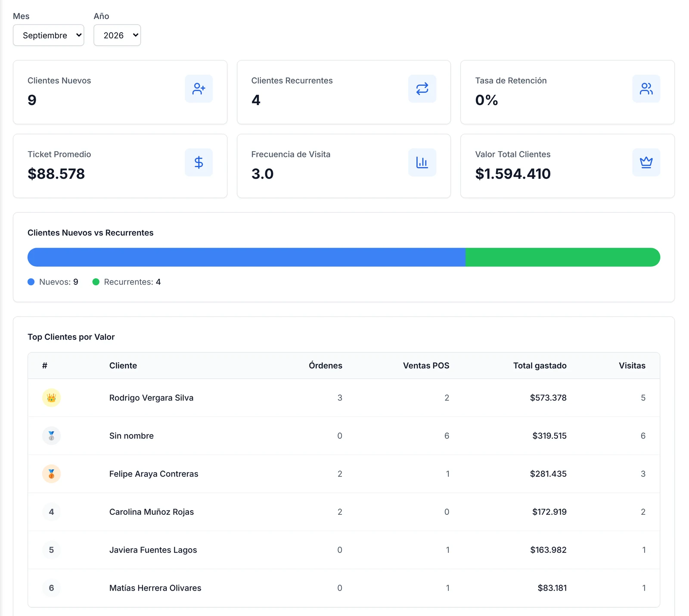
Task: Click the $172.919 total gastado value
Action: 549,512
